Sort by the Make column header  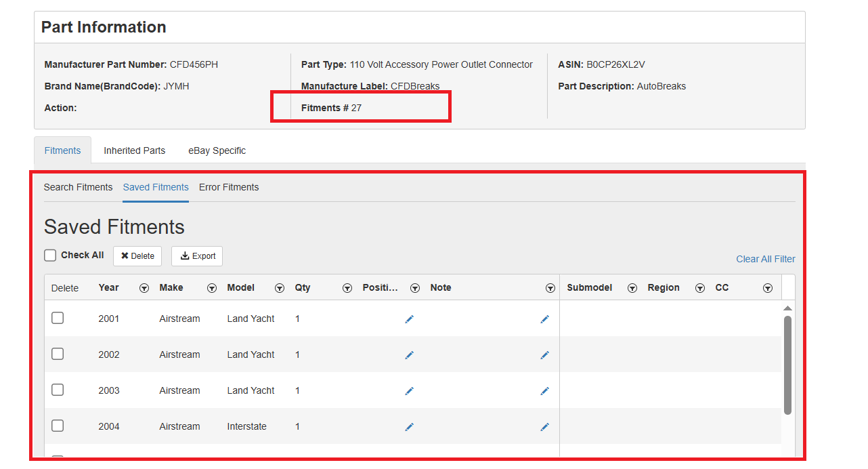(x=171, y=287)
